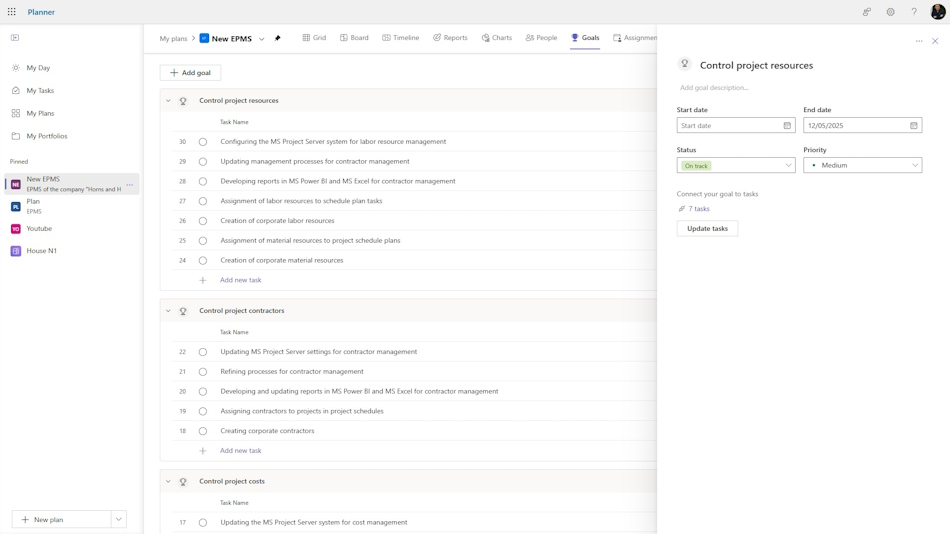Collapse the Control project costs goal
Viewport: 950px width, 534px height.
[168, 481]
